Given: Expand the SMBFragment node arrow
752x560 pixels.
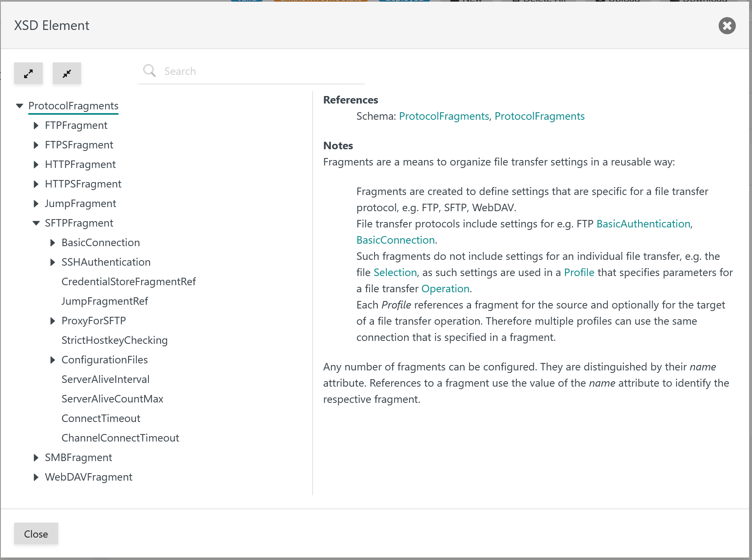Looking at the screenshot, I should click(x=36, y=458).
